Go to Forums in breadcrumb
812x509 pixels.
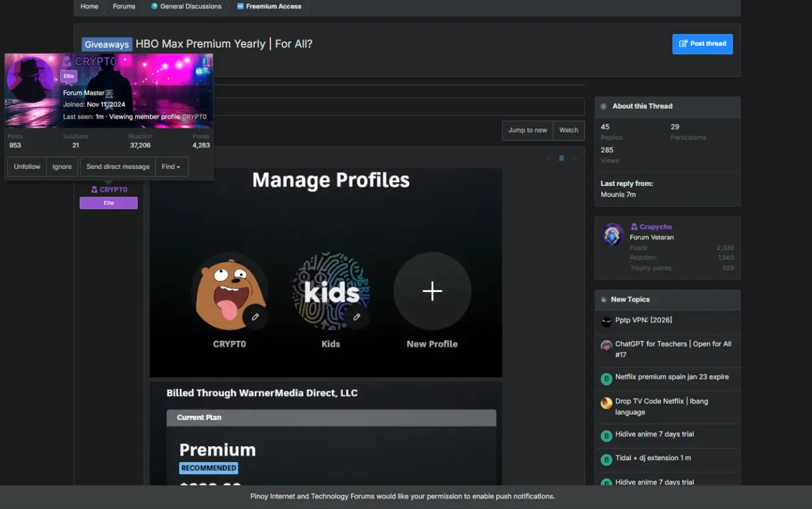pos(124,6)
